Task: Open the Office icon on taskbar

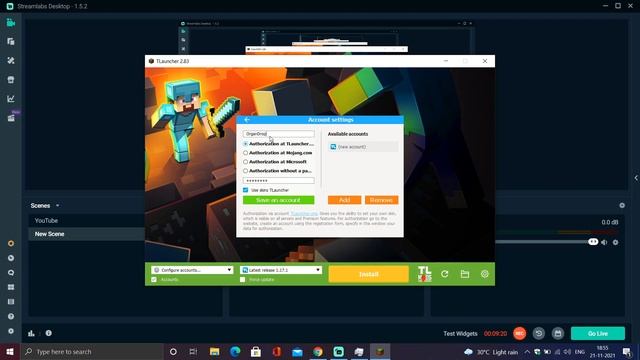Action: point(277,351)
